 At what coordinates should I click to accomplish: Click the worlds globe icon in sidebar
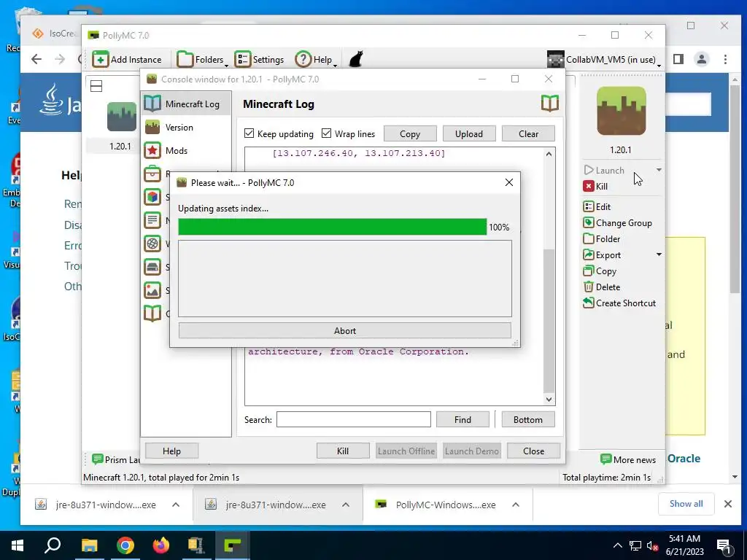pyautogui.click(x=152, y=244)
